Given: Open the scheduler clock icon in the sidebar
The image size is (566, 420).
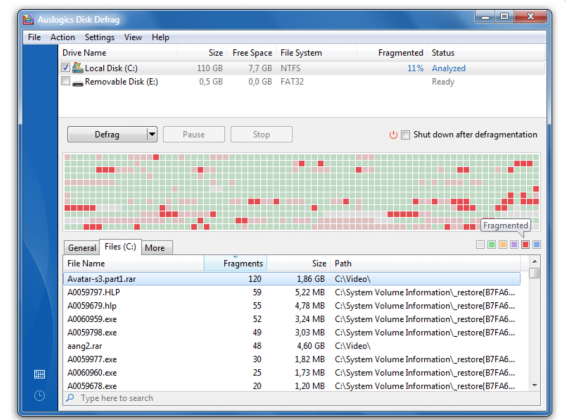Looking at the screenshot, I should point(39,396).
